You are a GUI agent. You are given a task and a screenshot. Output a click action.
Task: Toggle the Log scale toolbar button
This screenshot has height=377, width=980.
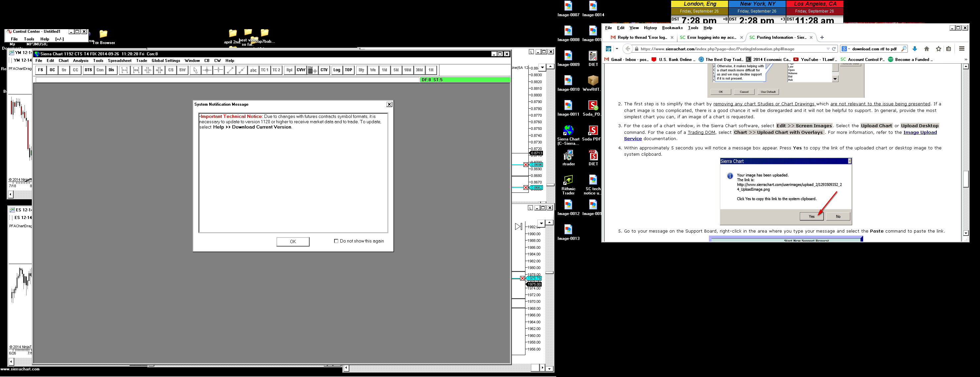[337, 70]
